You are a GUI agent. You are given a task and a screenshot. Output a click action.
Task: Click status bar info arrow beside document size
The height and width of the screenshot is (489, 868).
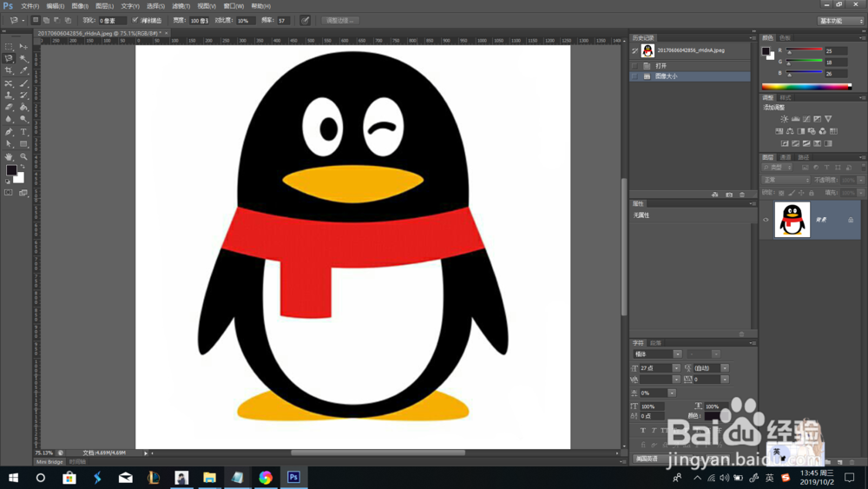[146, 453]
